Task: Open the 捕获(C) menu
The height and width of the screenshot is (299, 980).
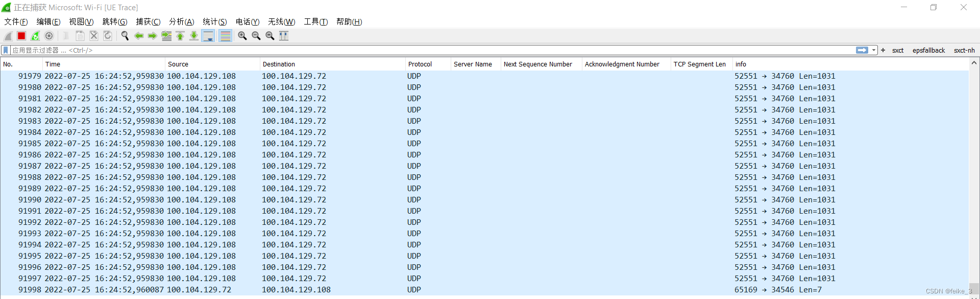Action: click(x=148, y=21)
